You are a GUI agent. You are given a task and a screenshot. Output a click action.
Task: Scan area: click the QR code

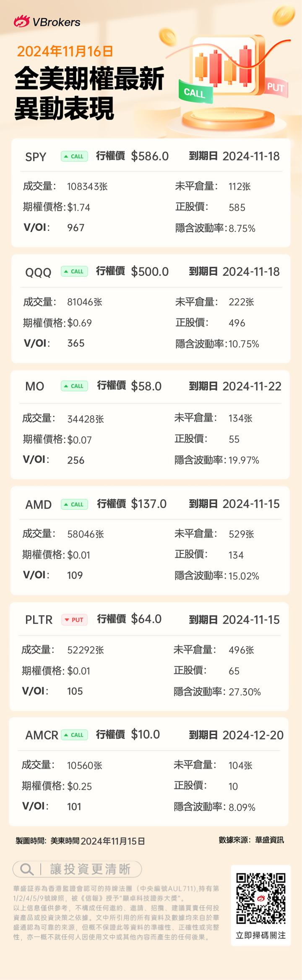260,899
